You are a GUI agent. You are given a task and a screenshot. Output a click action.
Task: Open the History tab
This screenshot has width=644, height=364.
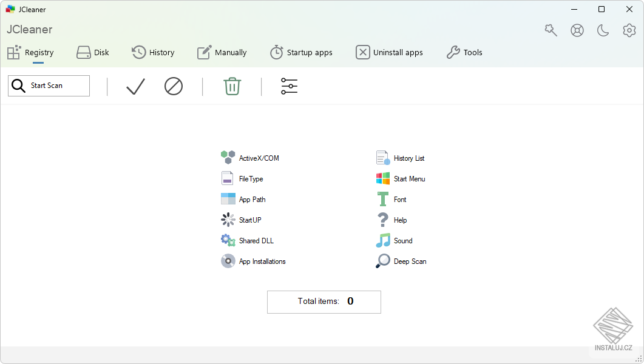pyautogui.click(x=153, y=53)
